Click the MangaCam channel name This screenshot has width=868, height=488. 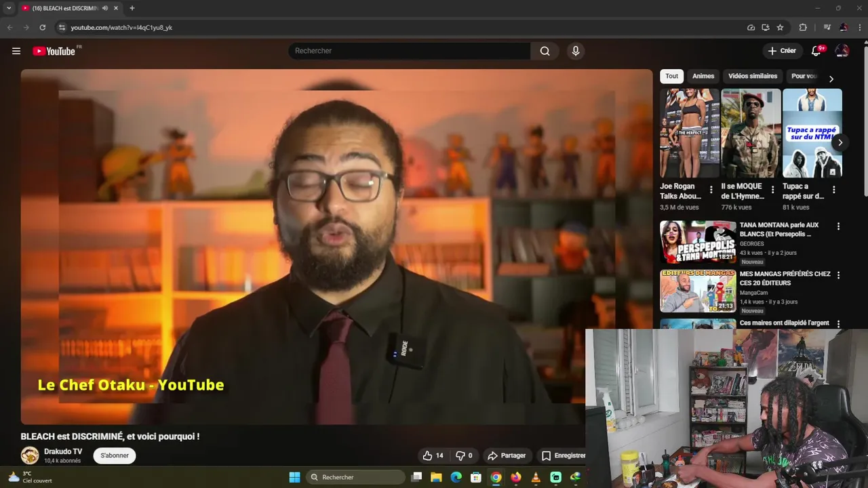point(753,293)
